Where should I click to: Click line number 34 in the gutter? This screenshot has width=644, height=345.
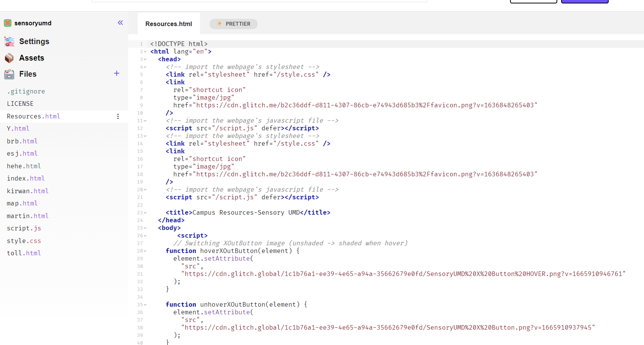(140, 297)
